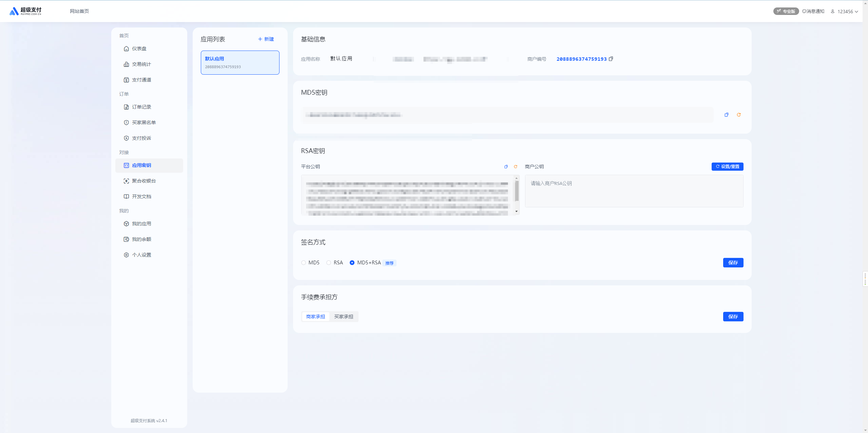This screenshot has height=433, width=868.
Task: Copy the merchant ID number
Action: pyautogui.click(x=611, y=59)
